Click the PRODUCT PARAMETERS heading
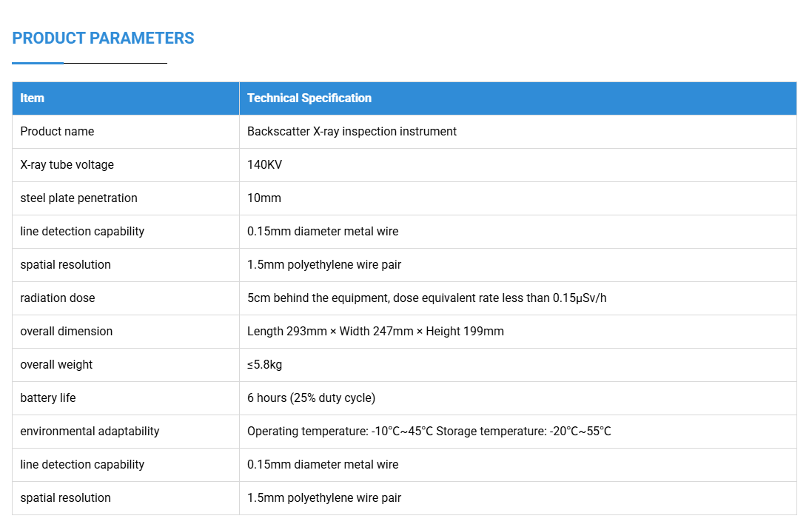 pyautogui.click(x=103, y=38)
